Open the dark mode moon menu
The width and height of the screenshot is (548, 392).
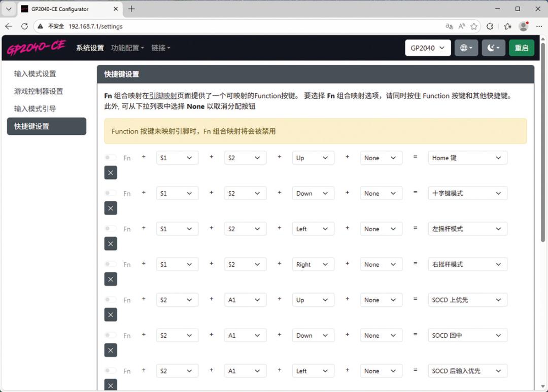(493, 48)
